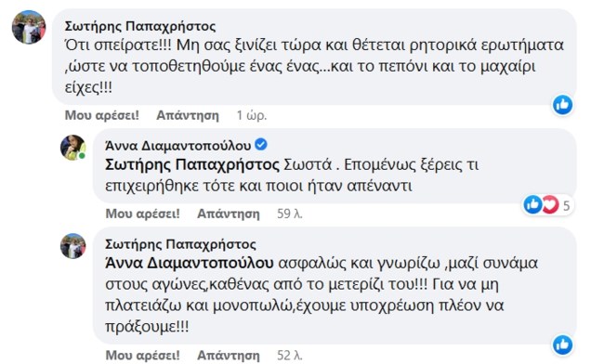
Task: Click the like reaction icon on first comment
Action: 562,105
